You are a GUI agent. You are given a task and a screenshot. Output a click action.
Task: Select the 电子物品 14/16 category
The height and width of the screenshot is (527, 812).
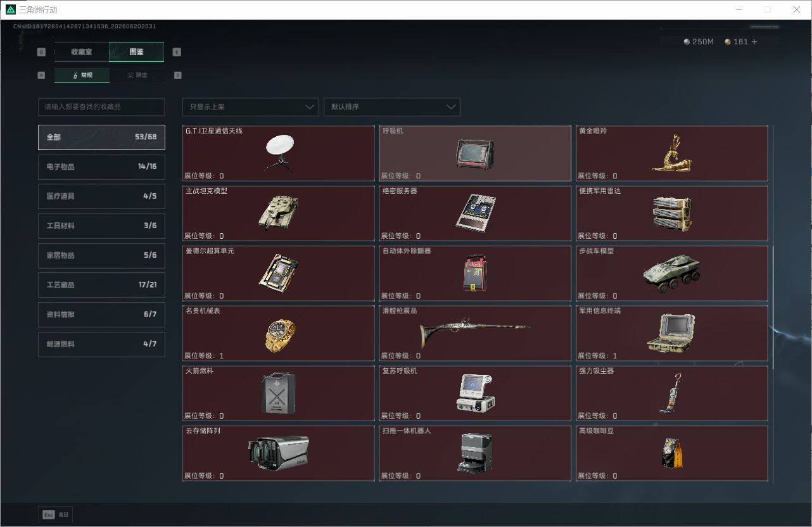coord(101,167)
